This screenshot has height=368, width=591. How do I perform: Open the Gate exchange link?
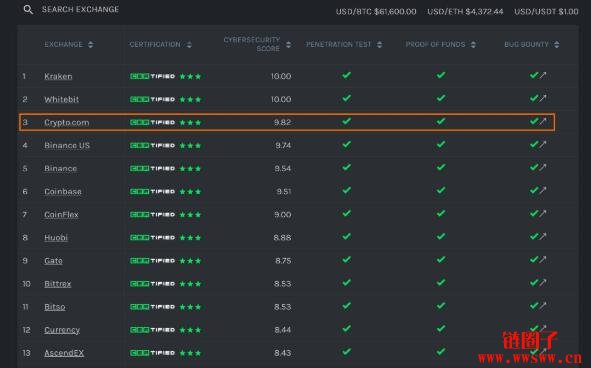pos(53,261)
